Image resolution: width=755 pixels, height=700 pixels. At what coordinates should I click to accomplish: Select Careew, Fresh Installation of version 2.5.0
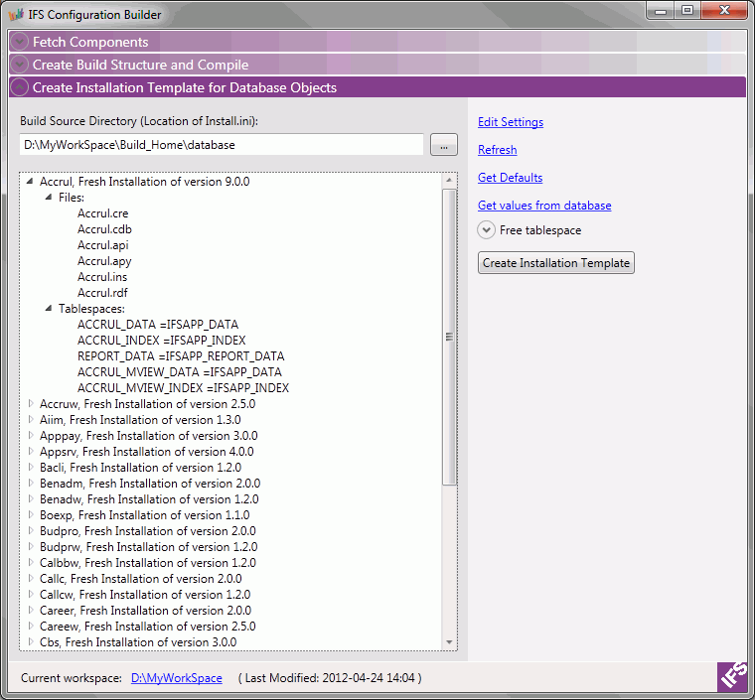(148, 626)
